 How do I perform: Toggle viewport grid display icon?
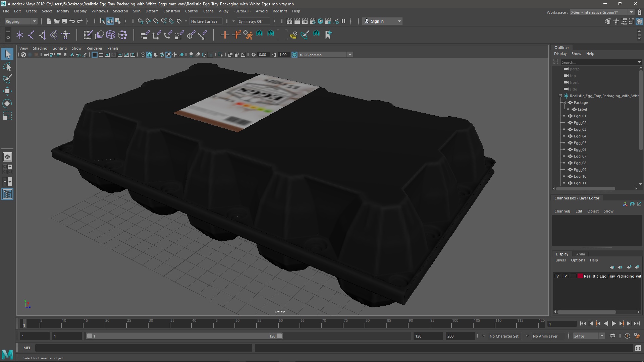pos(95,55)
